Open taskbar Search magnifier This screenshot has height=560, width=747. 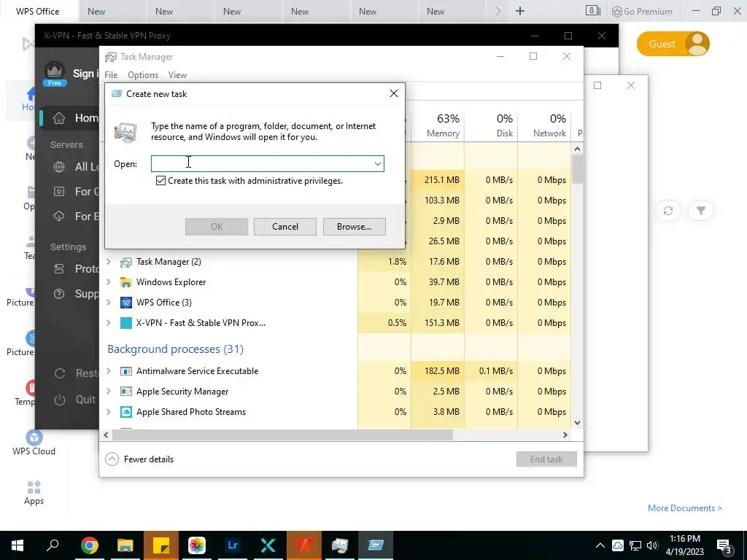click(x=53, y=545)
